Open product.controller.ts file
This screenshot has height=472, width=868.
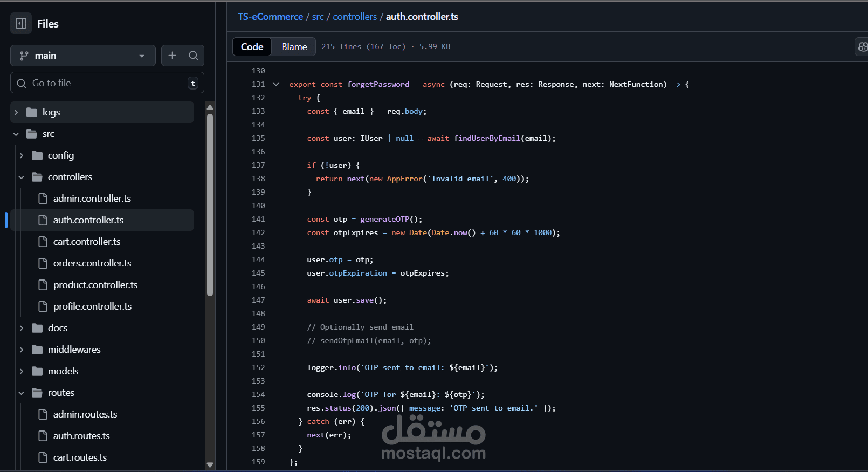coord(95,285)
